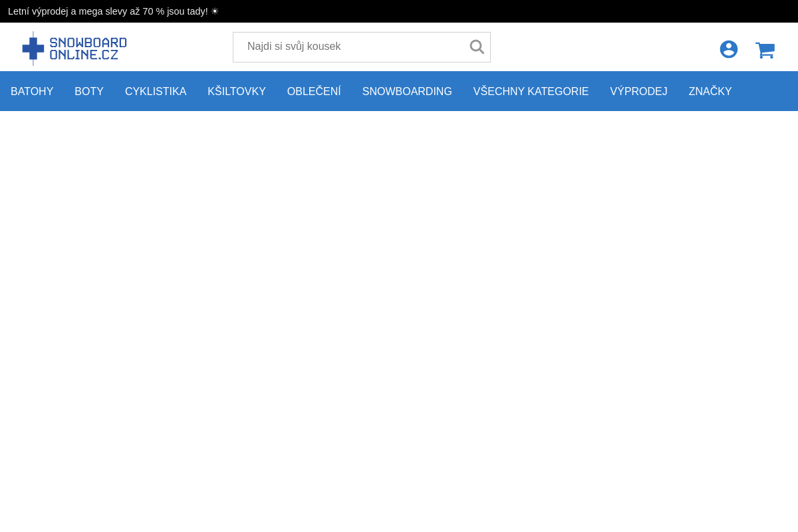Image resolution: width=798 pixels, height=532 pixels.
Task: Go to KŠILTOVKY category
Action: pos(237,92)
